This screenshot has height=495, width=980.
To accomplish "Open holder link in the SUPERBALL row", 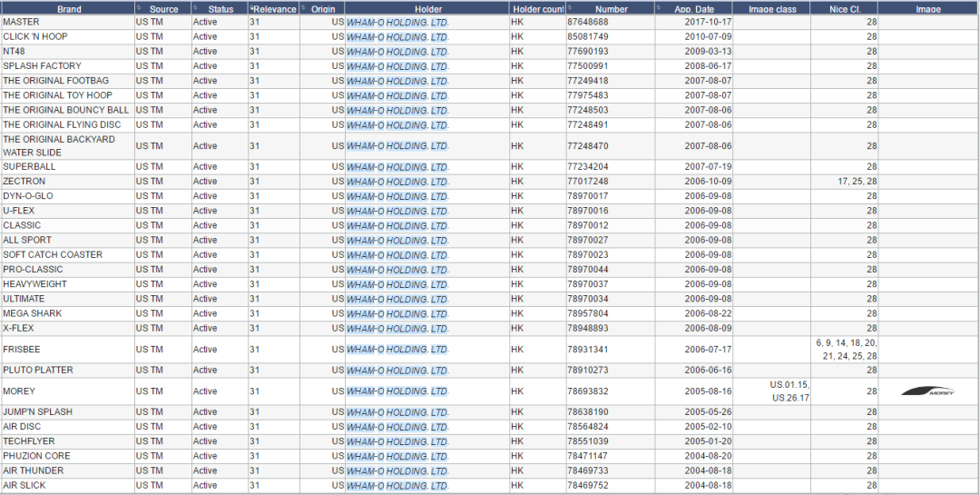I will coord(397,167).
